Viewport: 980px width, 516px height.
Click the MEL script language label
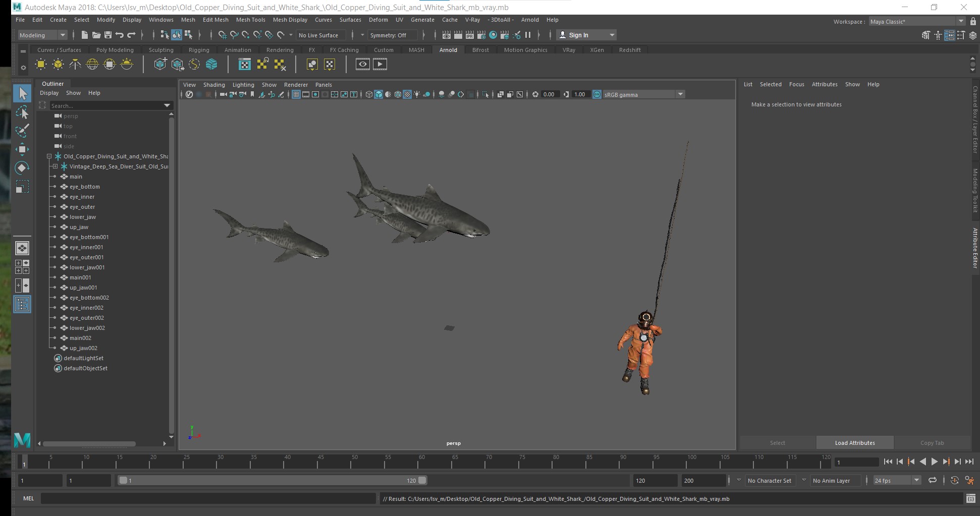tap(28, 498)
